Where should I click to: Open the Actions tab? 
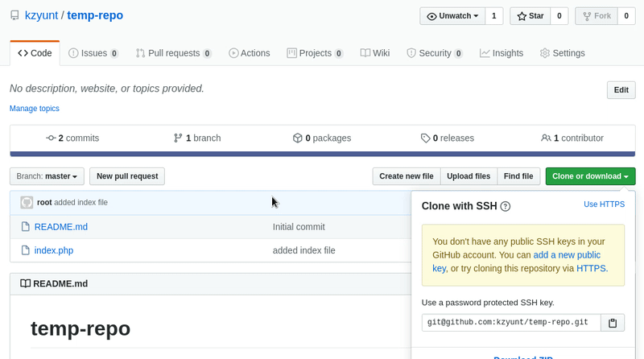(250, 53)
